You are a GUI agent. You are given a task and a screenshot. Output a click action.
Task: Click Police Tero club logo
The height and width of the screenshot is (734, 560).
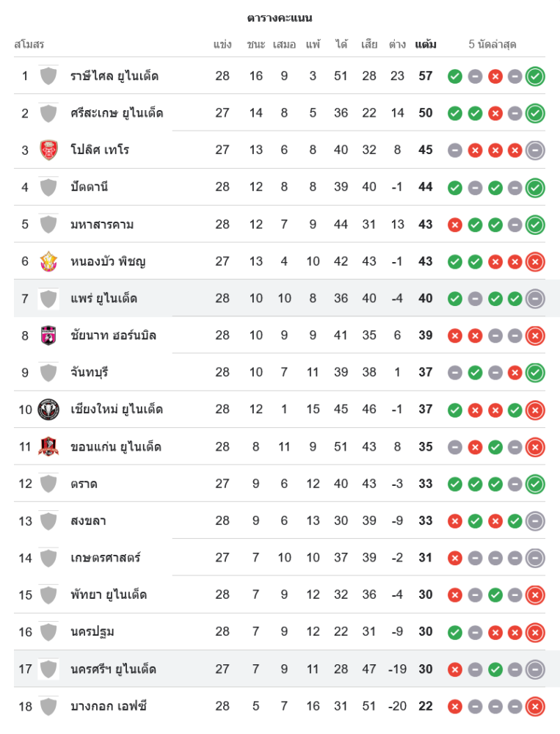click(48, 150)
